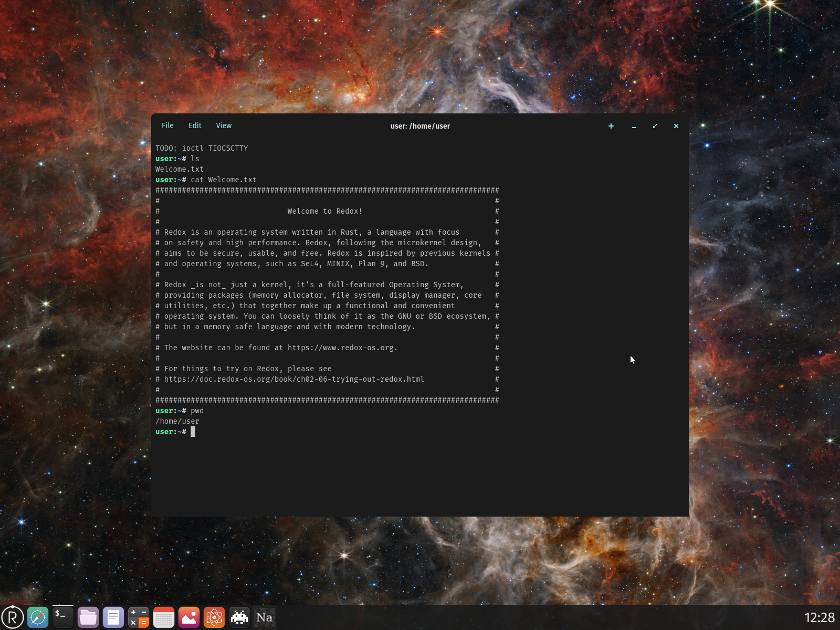Click the 'Welcome to Redox!' heading text
The height and width of the screenshot is (630, 840).
pos(325,211)
